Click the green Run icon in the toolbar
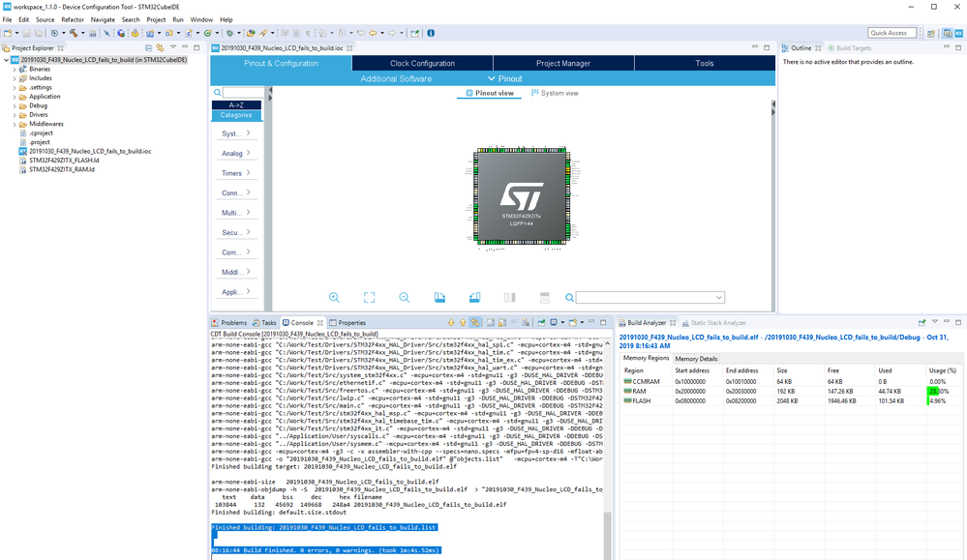Image resolution: width=967 pixels, height=560 pixels. click(x=208, y=33)
